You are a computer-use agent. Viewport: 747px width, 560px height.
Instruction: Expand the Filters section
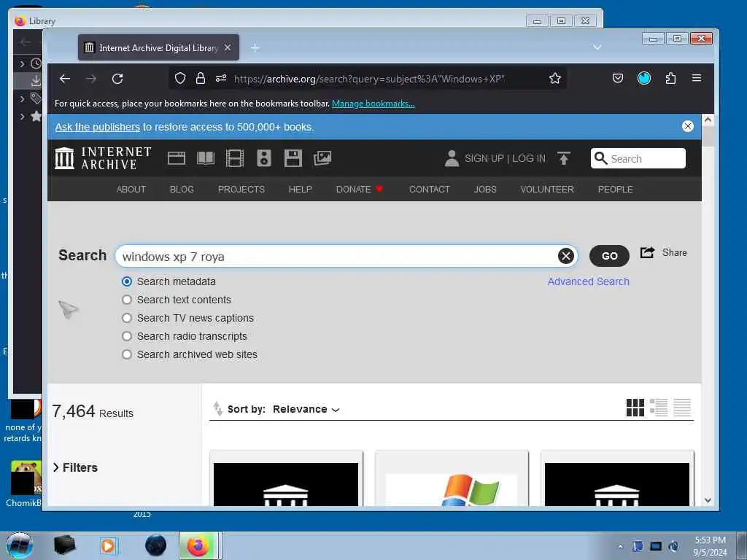click(x=75, y=467)
